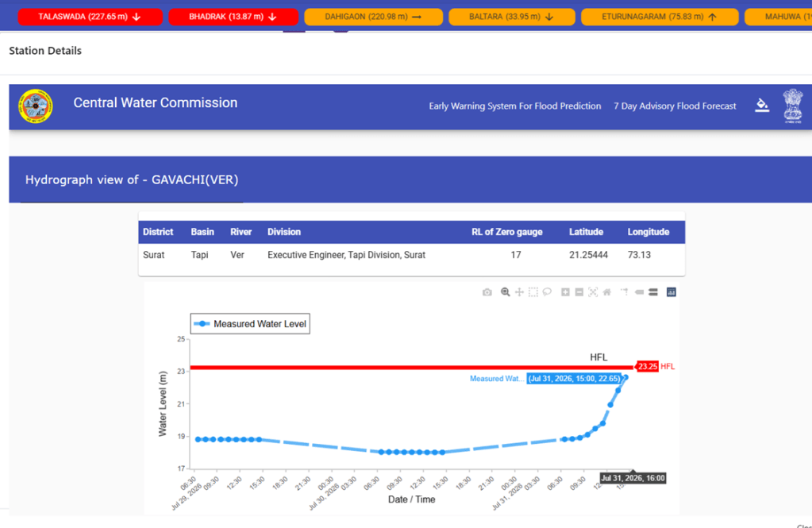This screenshot has height=528, width=812.
Task: Reset axes with the home icon
Action: click(x=607, y=292)
